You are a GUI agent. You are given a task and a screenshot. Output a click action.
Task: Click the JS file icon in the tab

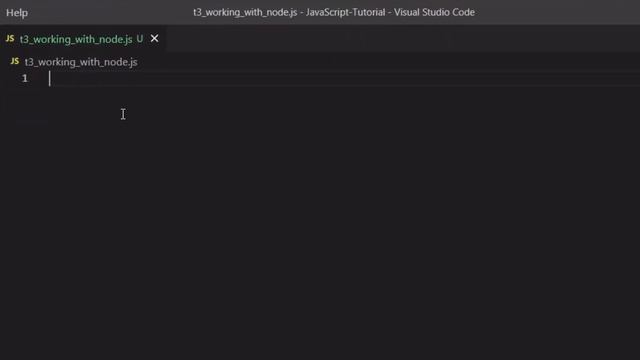[x=10, y=39]
